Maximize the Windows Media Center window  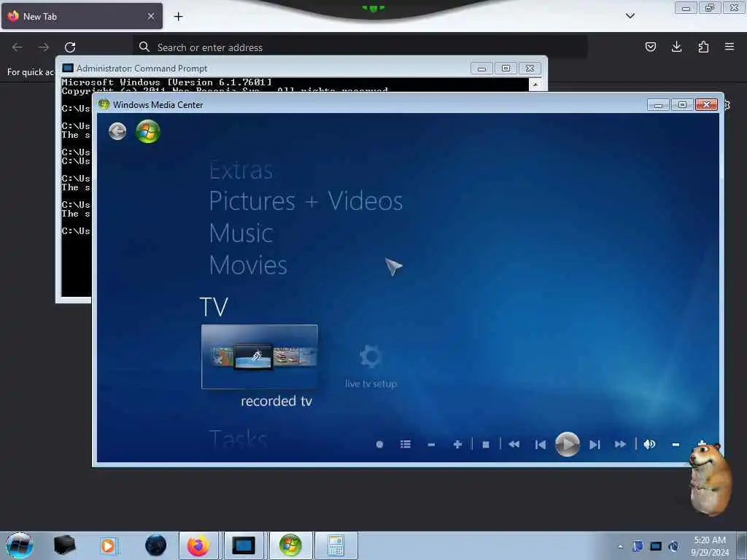tap(682, 105)
